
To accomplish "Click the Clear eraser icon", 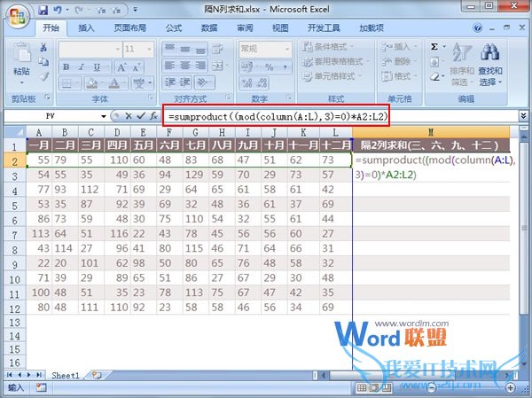I will point(434,77).
